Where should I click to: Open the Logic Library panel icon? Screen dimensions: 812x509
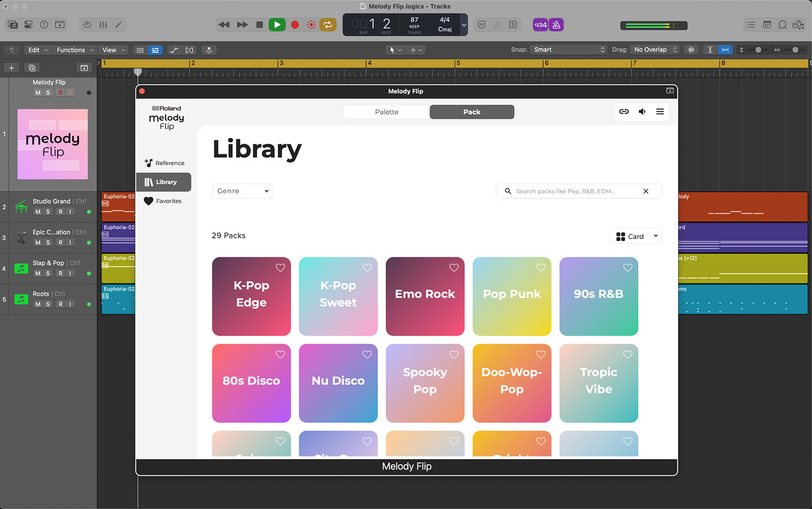pos(13,25)
